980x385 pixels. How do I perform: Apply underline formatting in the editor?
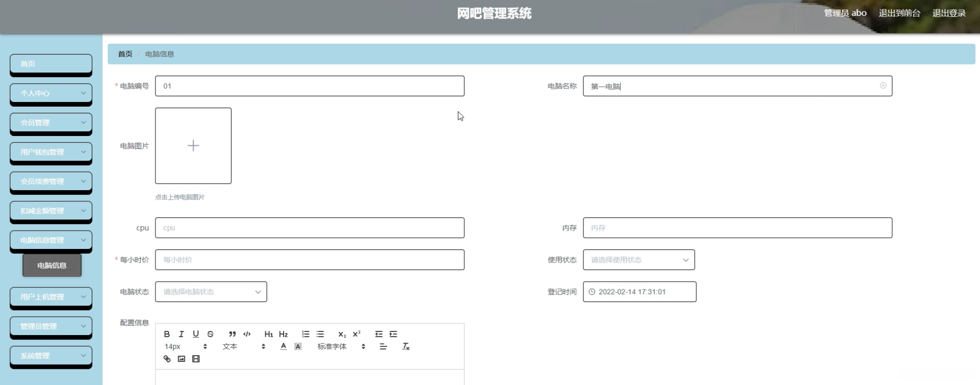pyautogui.click(x=196, y=334)
